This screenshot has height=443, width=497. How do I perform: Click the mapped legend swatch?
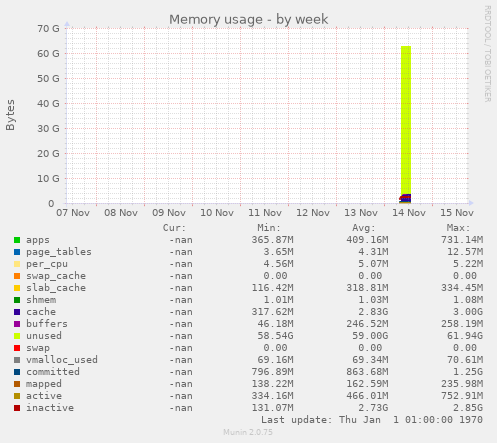click(17, 384)
